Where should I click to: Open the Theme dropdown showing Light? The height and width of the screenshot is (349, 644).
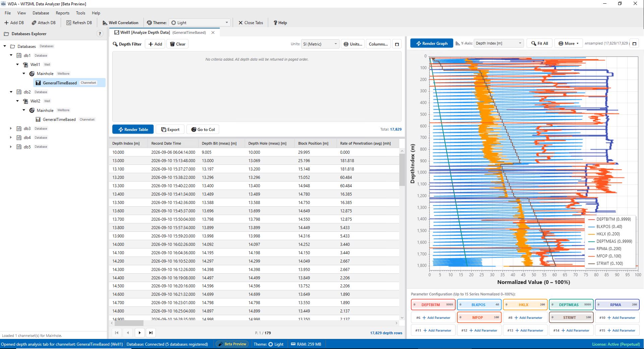pos(200,23)
